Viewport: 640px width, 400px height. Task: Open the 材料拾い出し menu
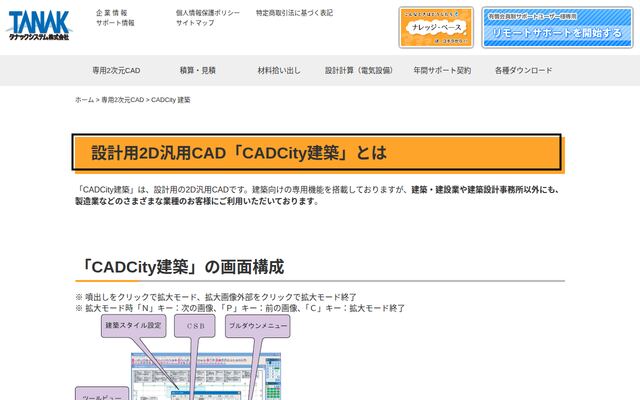click(x=279, y=70)
